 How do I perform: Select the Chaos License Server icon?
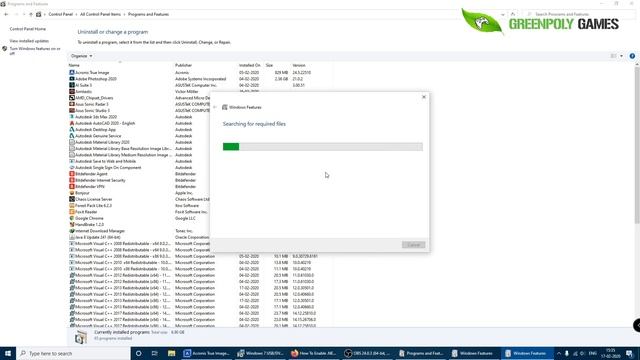point(72,199)
